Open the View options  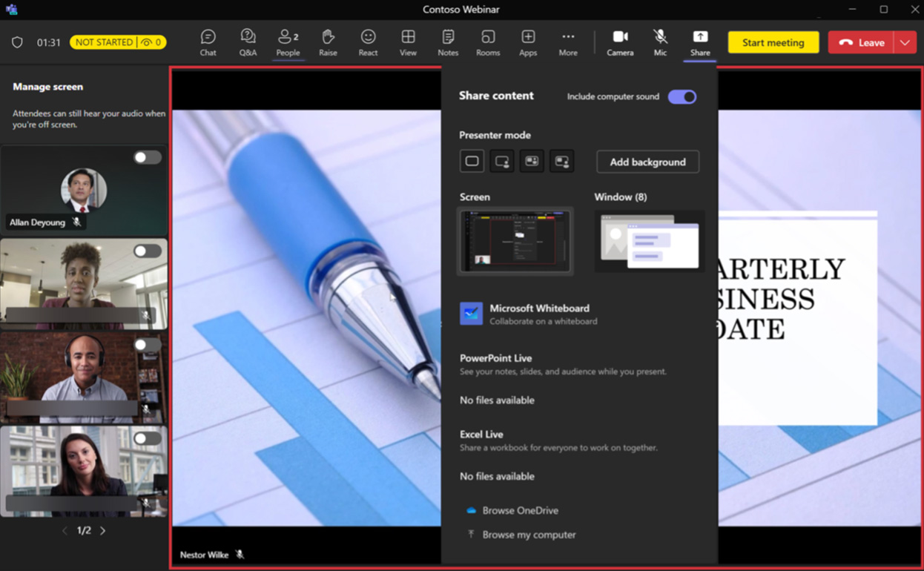[408, 42]
